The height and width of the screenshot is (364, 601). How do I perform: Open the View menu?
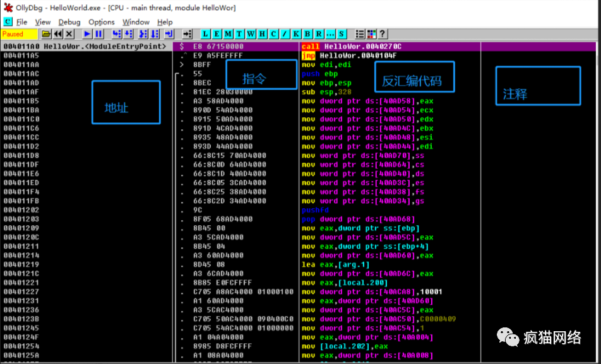pyautogui.click(x=42, y=22)
